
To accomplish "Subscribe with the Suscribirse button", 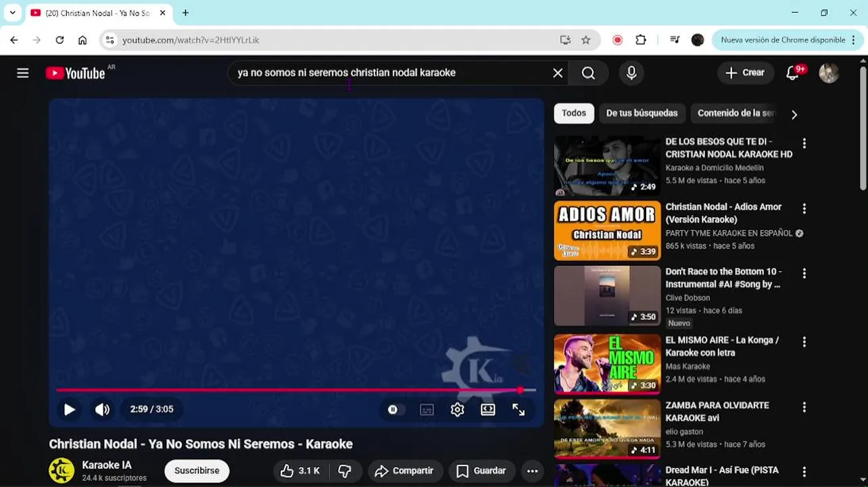I will click(197, 471).
